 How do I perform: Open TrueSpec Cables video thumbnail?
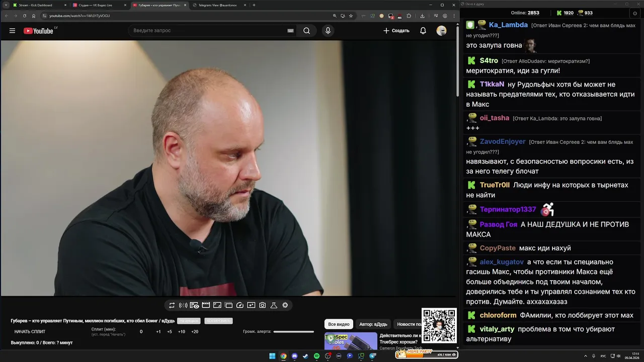coord(351,341)
